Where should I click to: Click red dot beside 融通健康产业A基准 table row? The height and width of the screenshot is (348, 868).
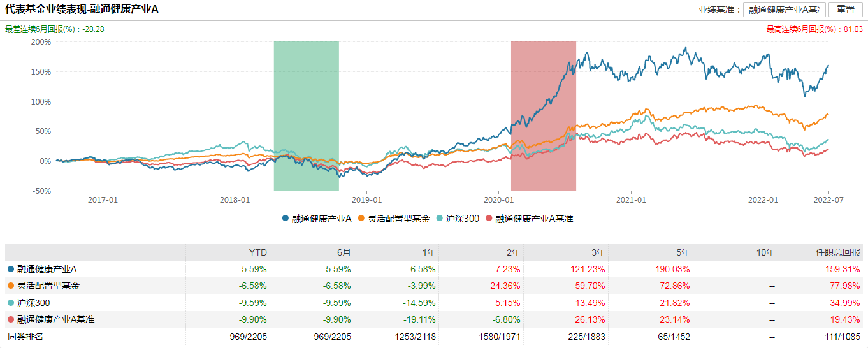11,319
